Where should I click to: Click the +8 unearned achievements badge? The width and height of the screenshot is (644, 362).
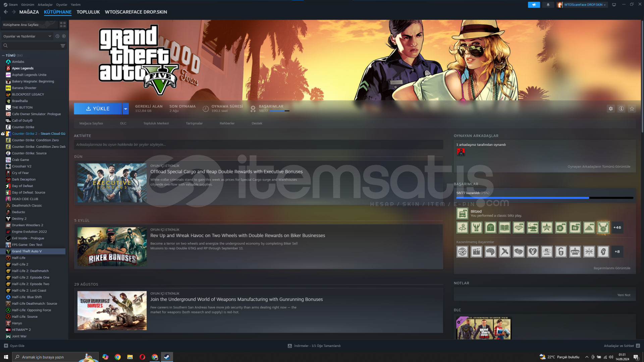[617, 252]
